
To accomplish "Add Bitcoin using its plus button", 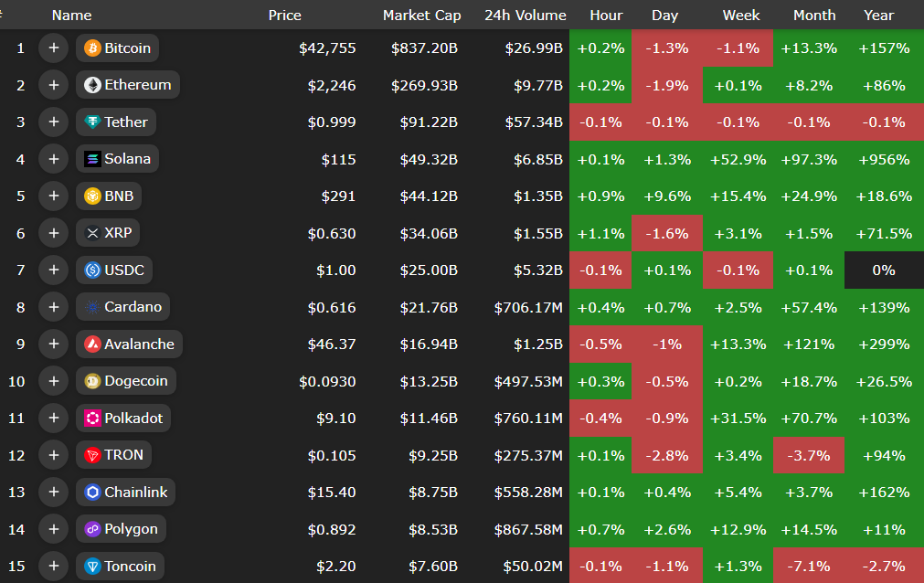I will tap(53, 48).
